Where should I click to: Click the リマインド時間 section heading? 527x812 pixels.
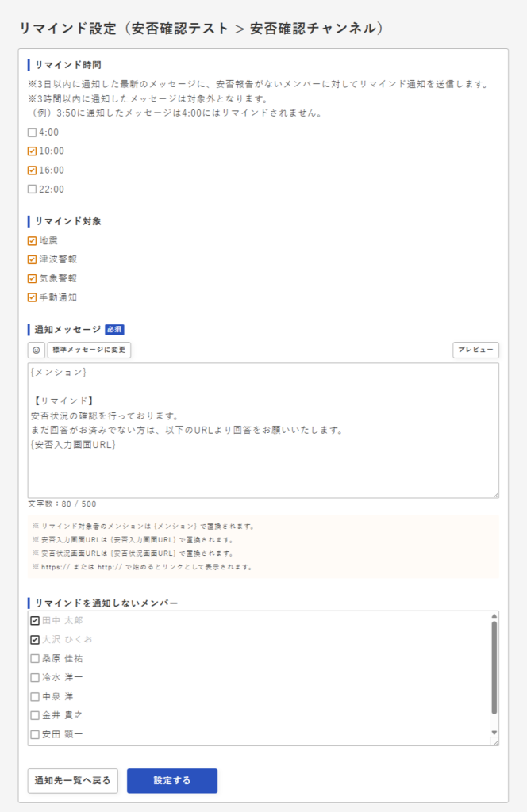(x=68, y=65)
